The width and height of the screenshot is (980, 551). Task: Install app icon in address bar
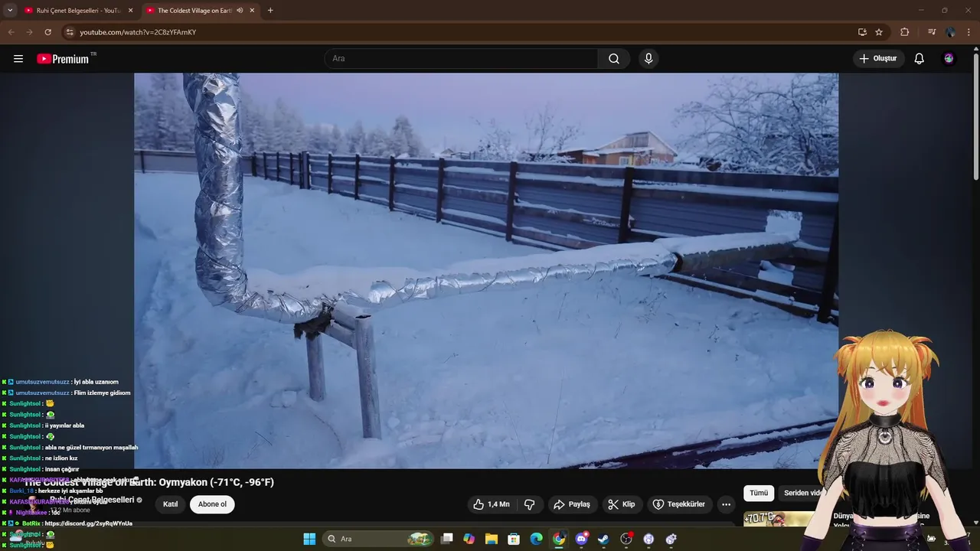[862, 32]
